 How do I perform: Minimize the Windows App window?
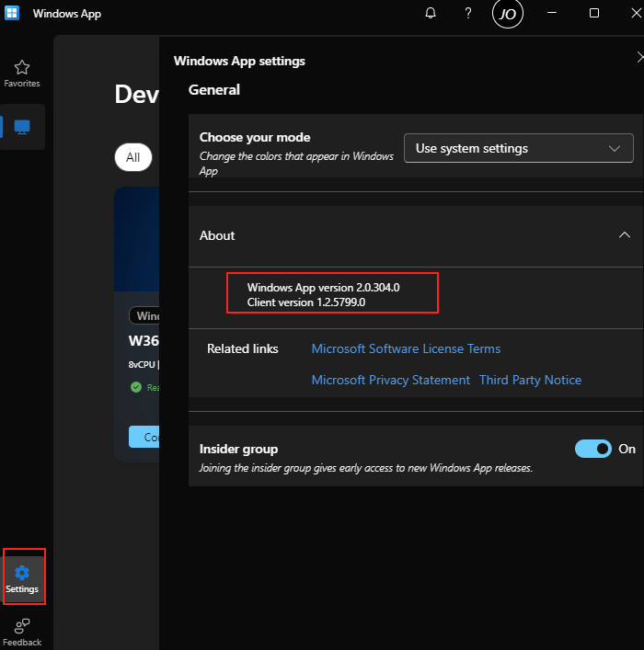(552, 13)
